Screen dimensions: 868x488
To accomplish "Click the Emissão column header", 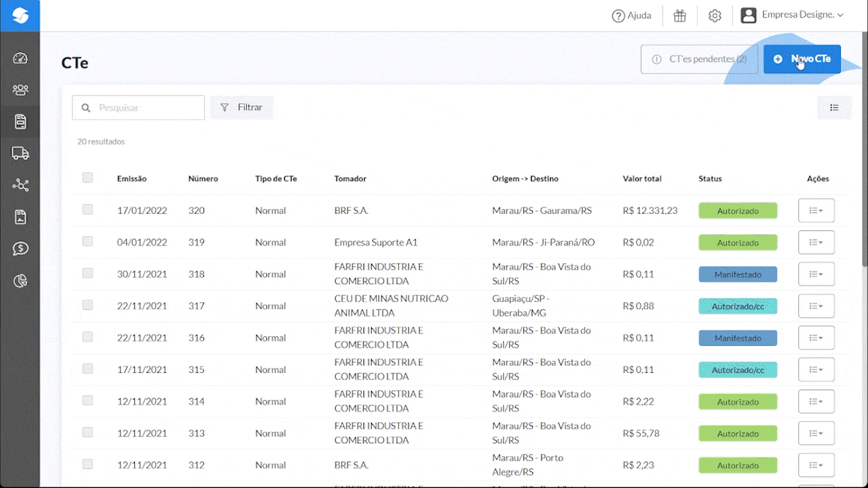I will (x=132, y=179).
